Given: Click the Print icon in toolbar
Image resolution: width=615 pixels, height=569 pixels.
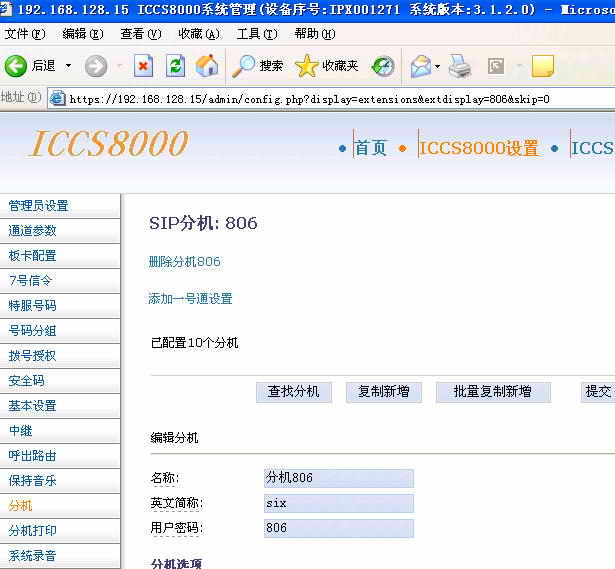Looking at the screenshot, I should (x=459, y=66).
